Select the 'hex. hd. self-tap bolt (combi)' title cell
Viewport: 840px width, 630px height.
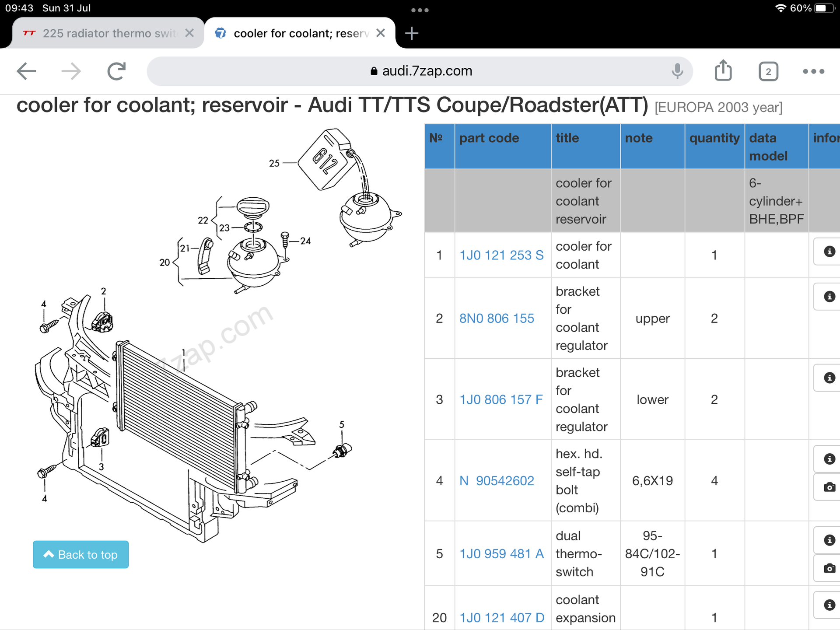tap(586, 481)
